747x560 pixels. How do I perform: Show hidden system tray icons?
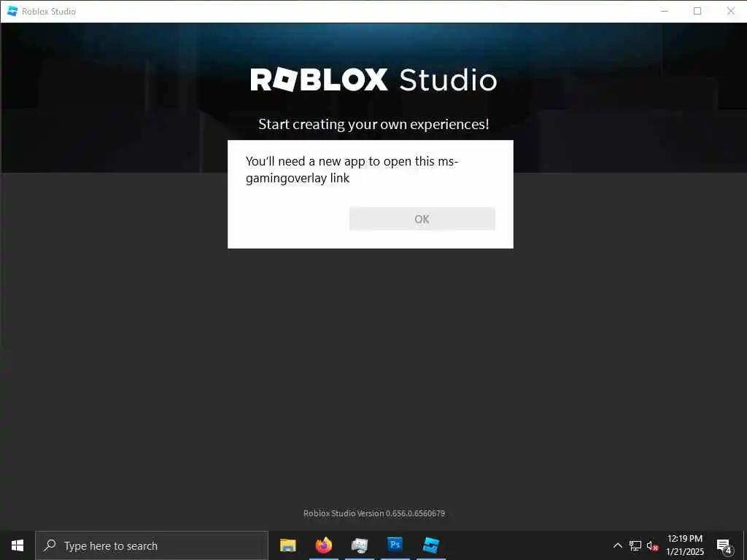(617, 545)
